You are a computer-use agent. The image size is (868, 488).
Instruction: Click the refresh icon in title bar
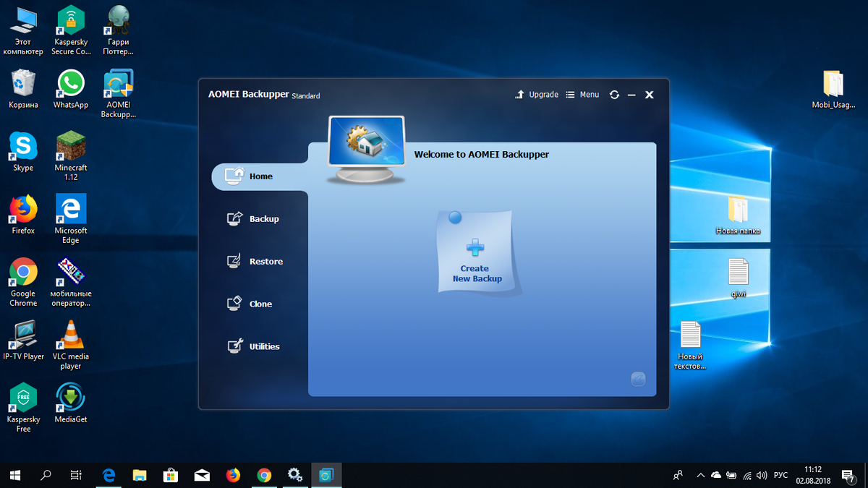pos(614,95)
